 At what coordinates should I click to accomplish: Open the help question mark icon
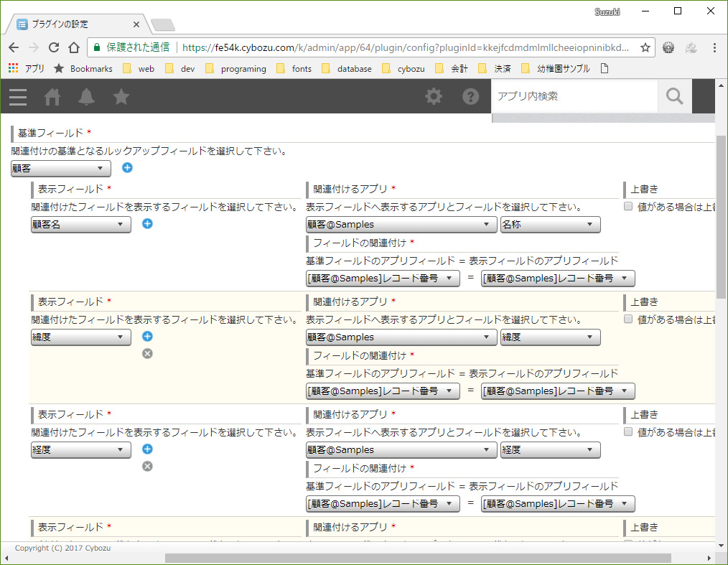click(x=470, y=97)
